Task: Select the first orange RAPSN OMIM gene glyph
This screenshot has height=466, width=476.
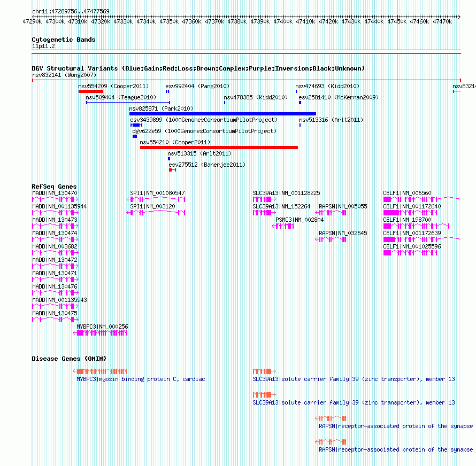Action: (331, 418)
